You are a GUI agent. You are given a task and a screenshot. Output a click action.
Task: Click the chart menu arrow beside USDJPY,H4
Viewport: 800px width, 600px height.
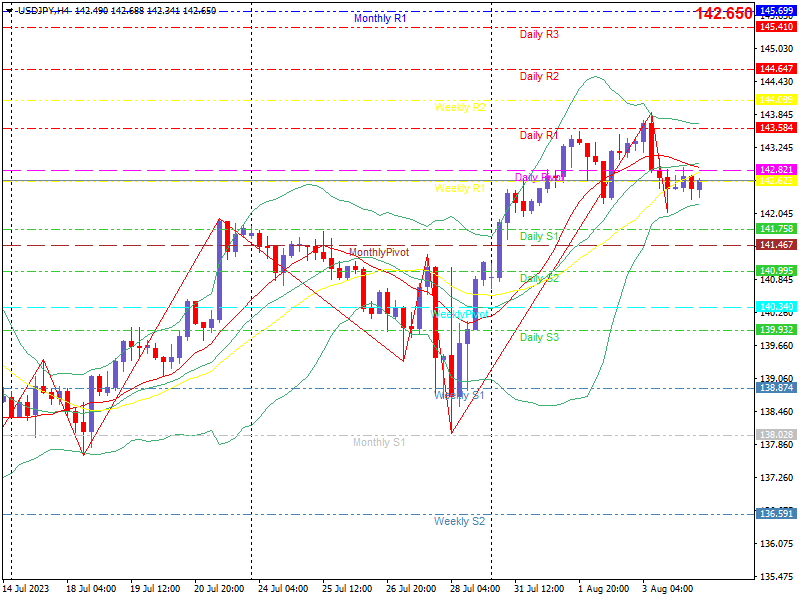coord(9,11)
